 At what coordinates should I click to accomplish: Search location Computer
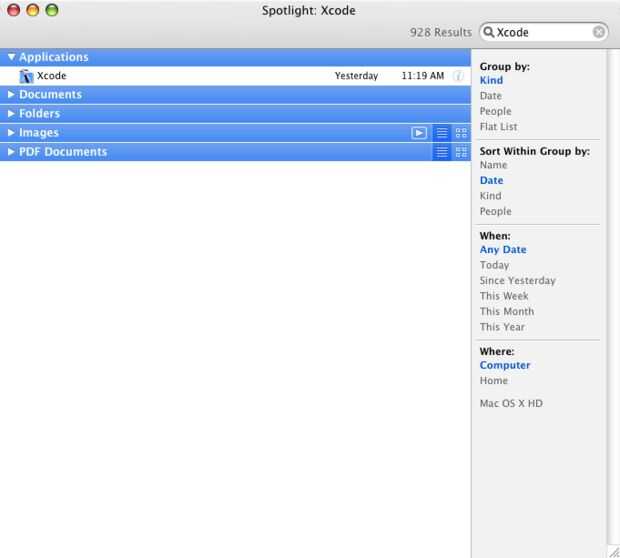[x=505, y=365]
